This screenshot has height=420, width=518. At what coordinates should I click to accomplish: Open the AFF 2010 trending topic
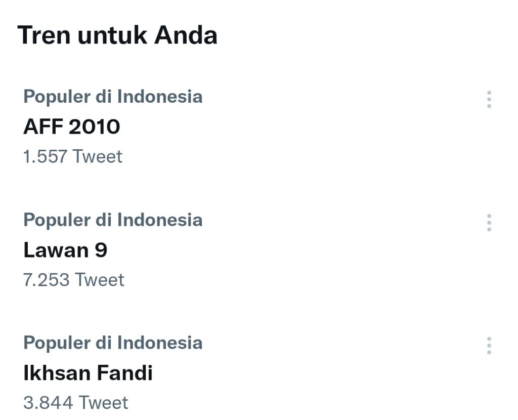71,127
